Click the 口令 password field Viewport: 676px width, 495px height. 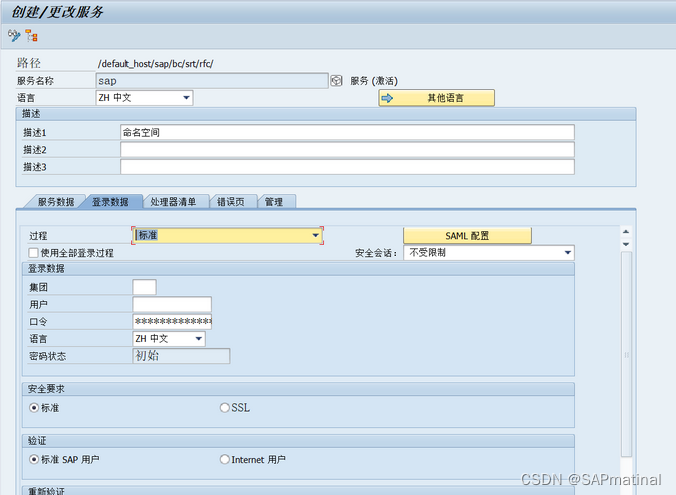[172, 322]
